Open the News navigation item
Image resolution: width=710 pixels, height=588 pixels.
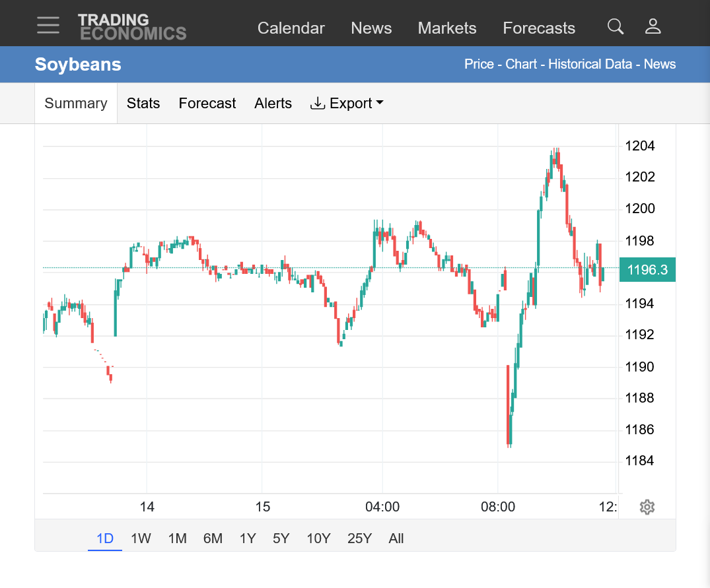click(x=371, y=28)
